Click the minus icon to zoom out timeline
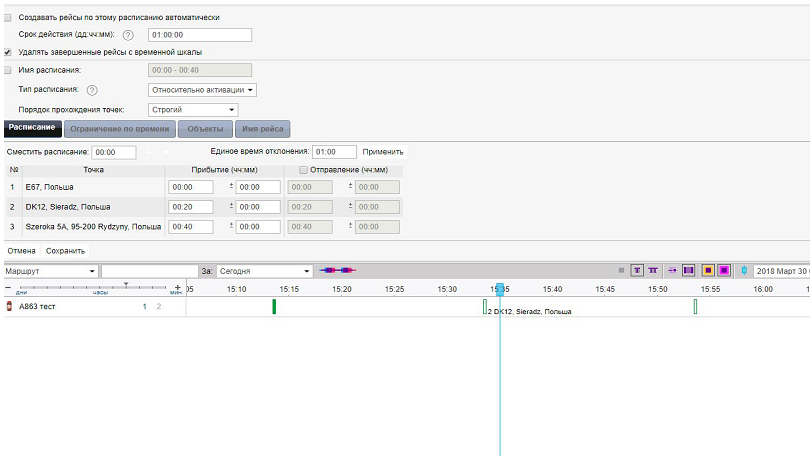The height and width of the screenshot is (456, 810). (x=7, y=287)
